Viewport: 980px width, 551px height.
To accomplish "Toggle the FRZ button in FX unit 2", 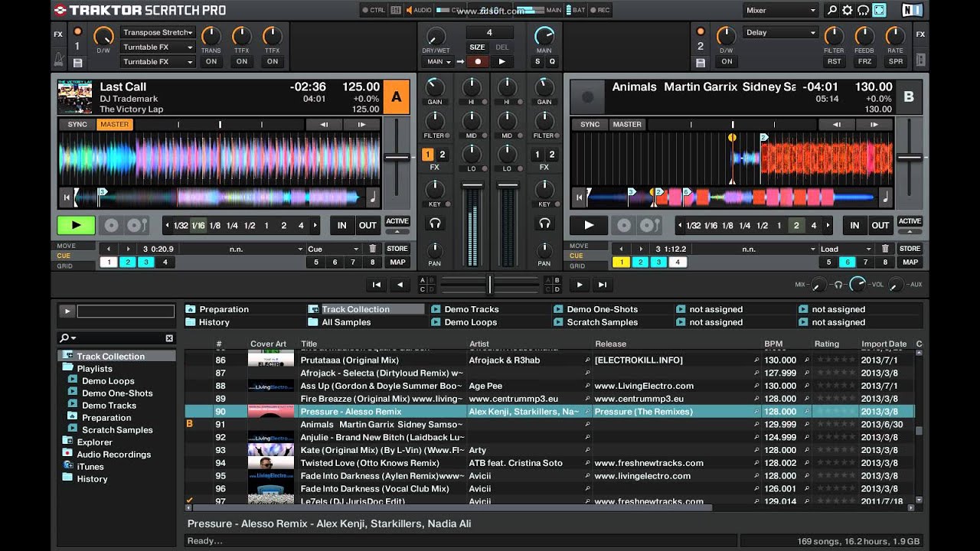I will pos(864,61).
